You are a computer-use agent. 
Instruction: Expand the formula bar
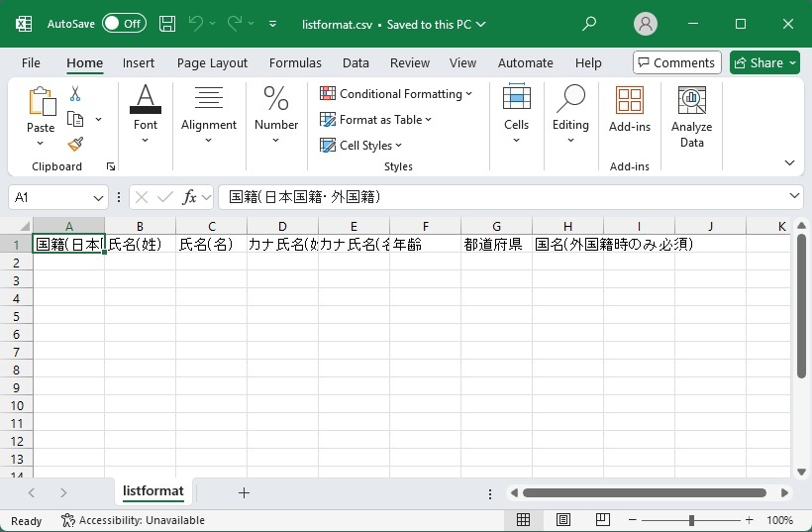(x=794, y=196)
